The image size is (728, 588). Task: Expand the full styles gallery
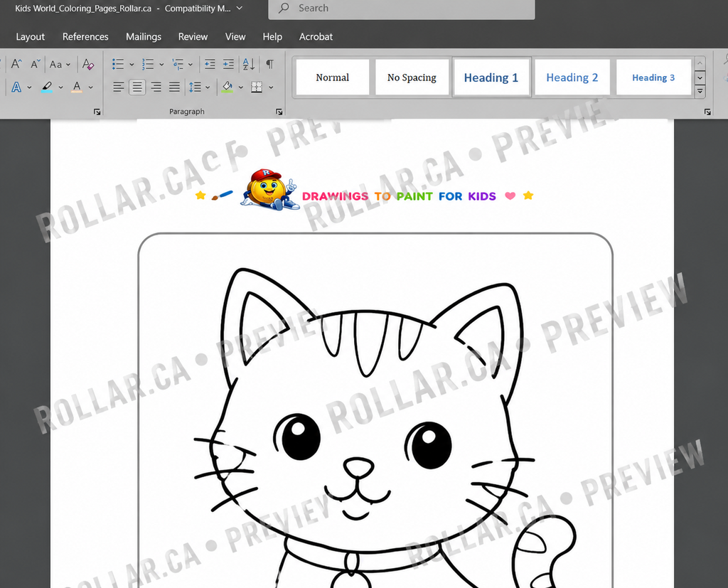click(700, 91)
